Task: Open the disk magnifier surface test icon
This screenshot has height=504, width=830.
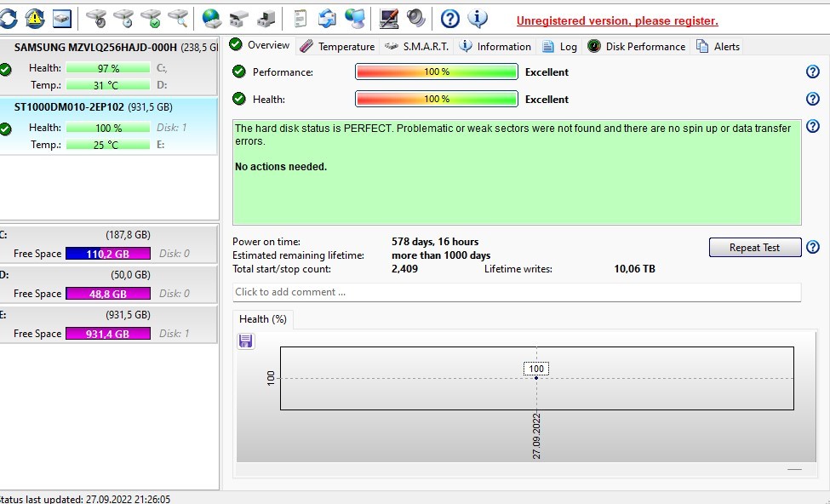Action: [x=178, y=18]
